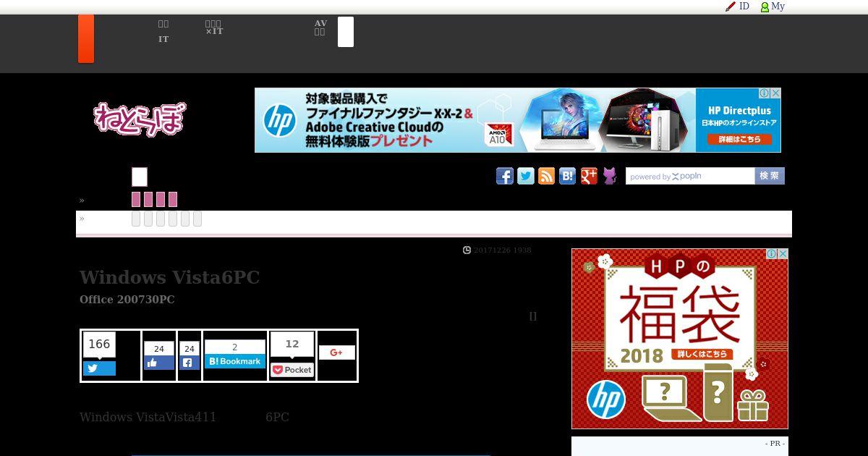The image size is (868, 456).
Task: Click the subtitle Office 200730PC
Action: pos(127,300)
